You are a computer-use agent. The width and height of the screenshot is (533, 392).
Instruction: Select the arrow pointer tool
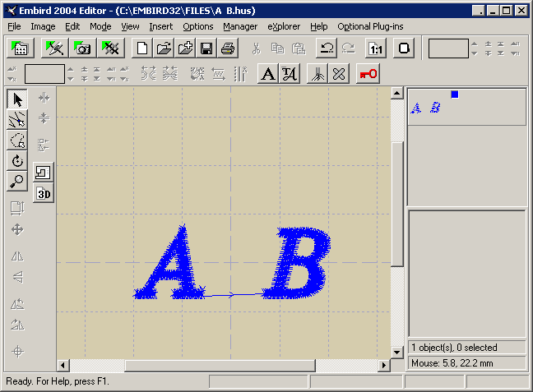point(17,99)
